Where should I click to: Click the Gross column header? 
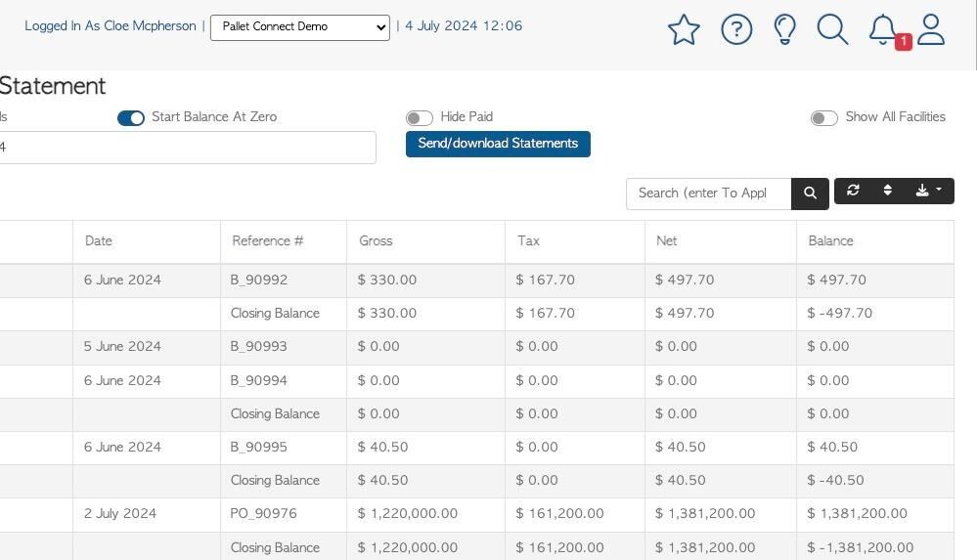pyautogui.click(x=376, y=241)
